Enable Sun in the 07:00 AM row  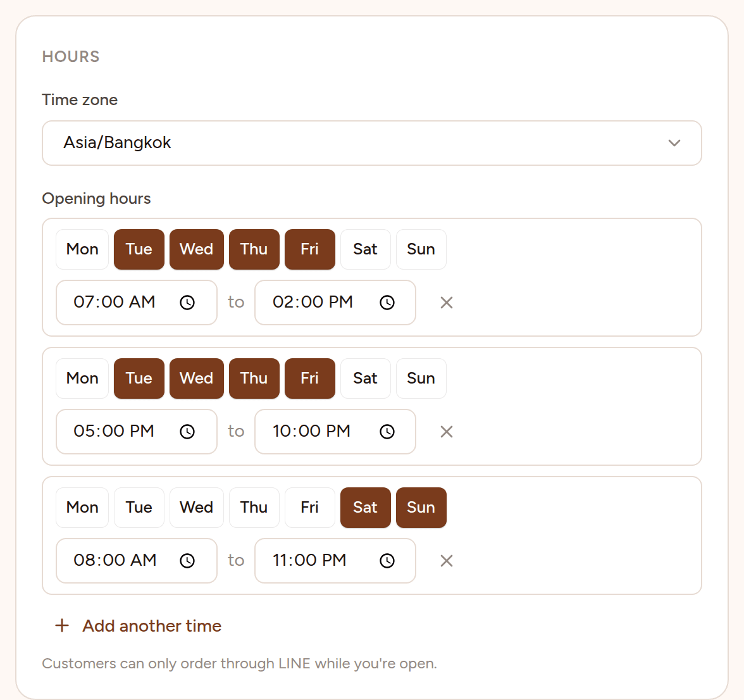(421, 249)
